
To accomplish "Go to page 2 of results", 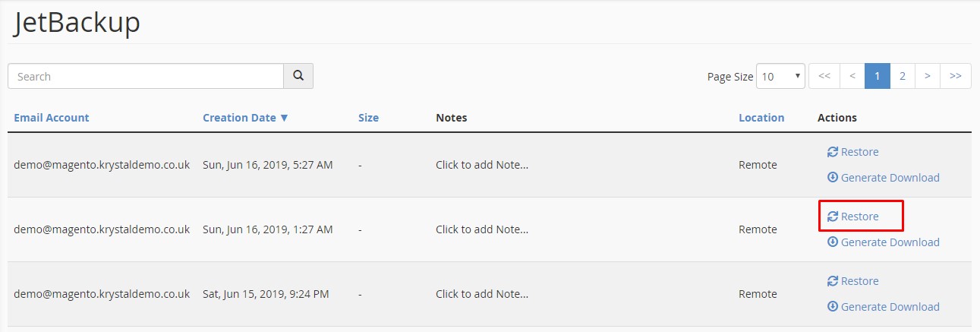I will coord(903,76).
